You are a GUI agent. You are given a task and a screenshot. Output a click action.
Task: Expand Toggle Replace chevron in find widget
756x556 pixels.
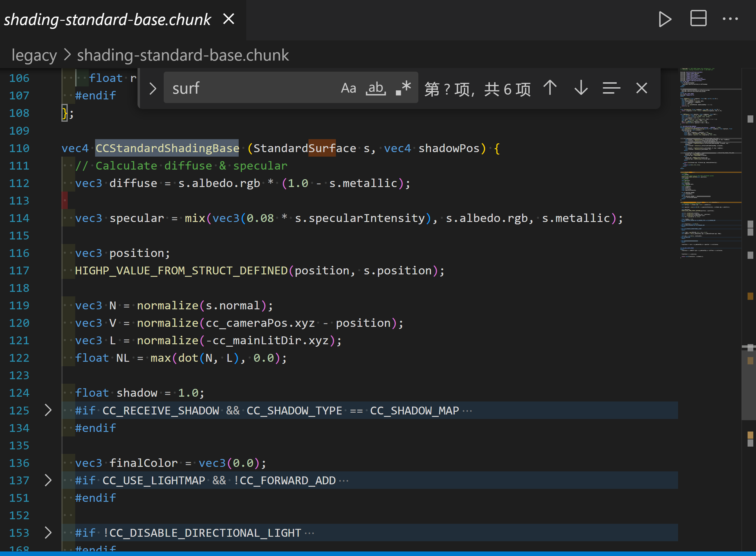pyautogui.click(x=153, y=89)
